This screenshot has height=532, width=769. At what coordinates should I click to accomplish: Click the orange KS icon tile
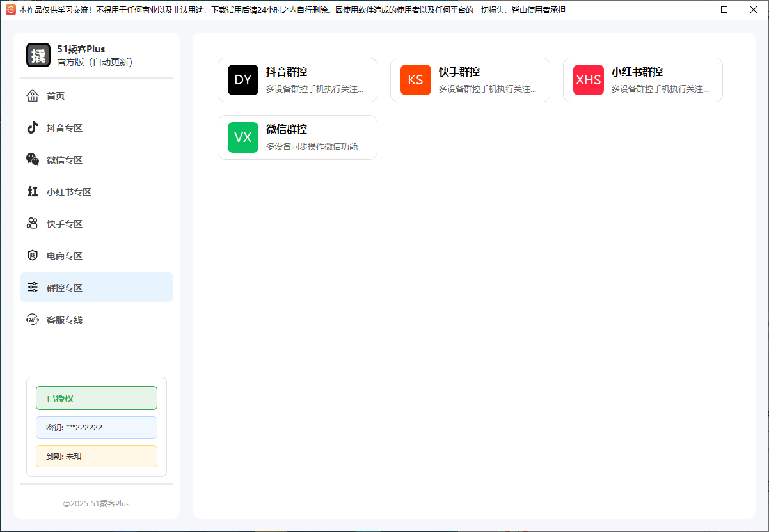(416, 80)
